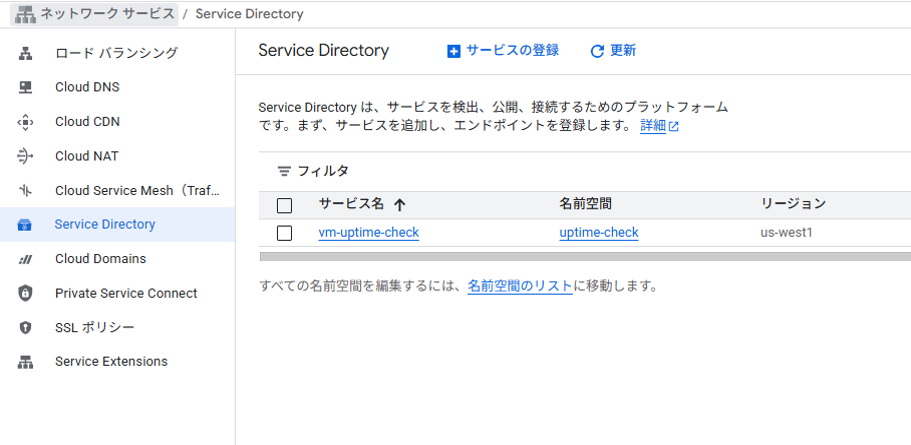
Task: Click the horizontal scrollbar below the table
Action: 585,257
